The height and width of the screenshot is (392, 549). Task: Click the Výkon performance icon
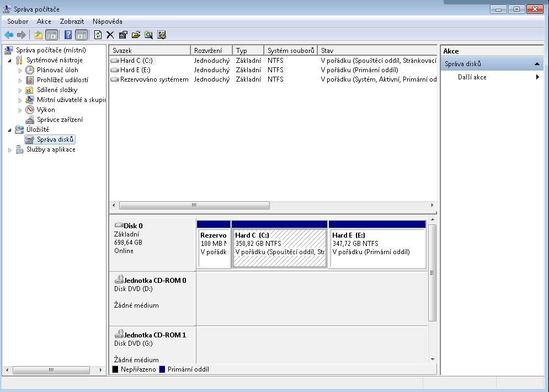click(30, 110)
